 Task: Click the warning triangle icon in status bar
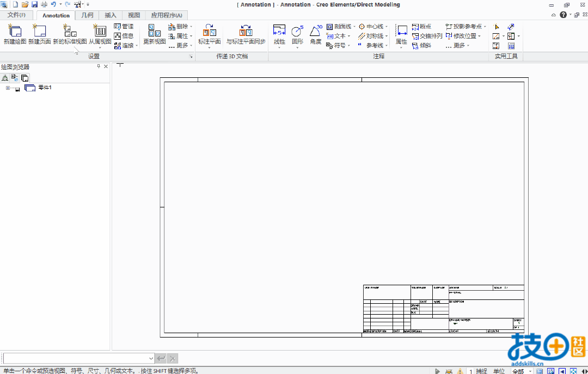(460, 371)
